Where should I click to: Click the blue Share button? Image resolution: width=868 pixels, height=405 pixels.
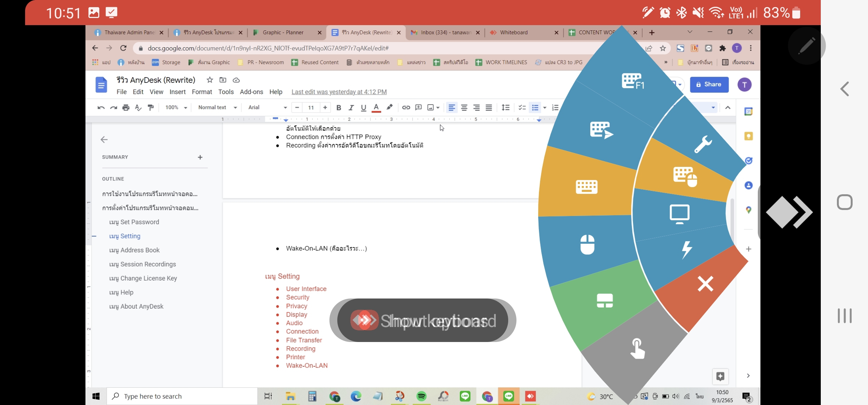(709, 84)
